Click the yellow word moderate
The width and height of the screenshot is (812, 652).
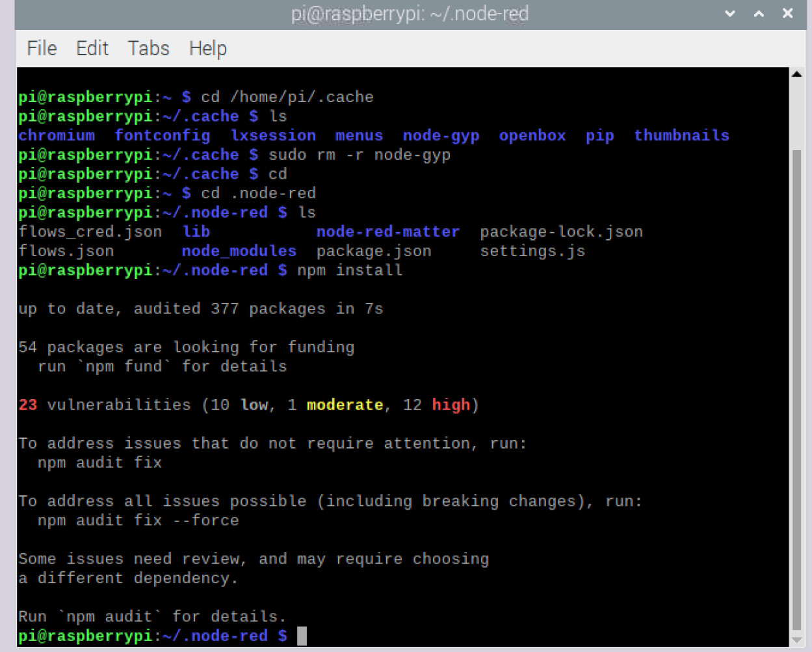click(345, 405)
